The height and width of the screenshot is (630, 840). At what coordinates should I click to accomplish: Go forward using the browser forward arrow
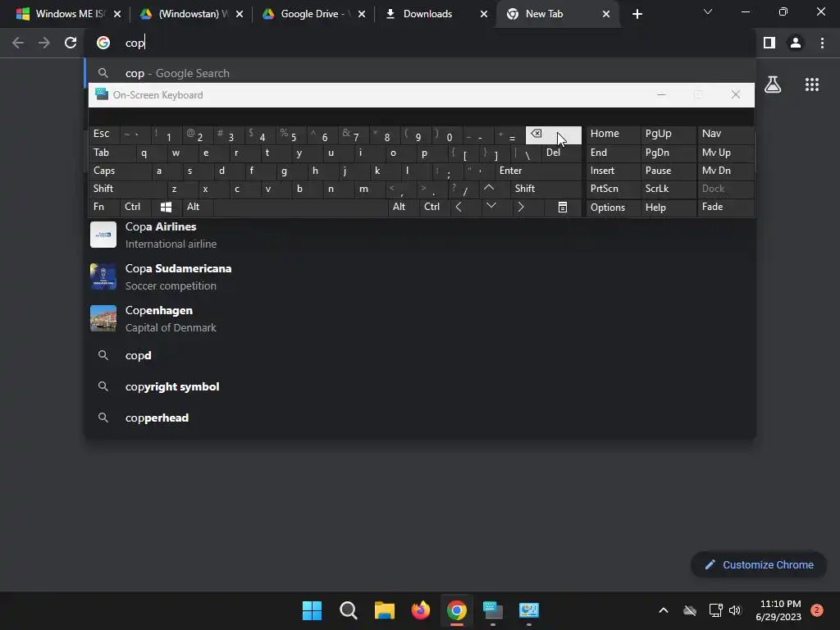click(x=44, y=43)
